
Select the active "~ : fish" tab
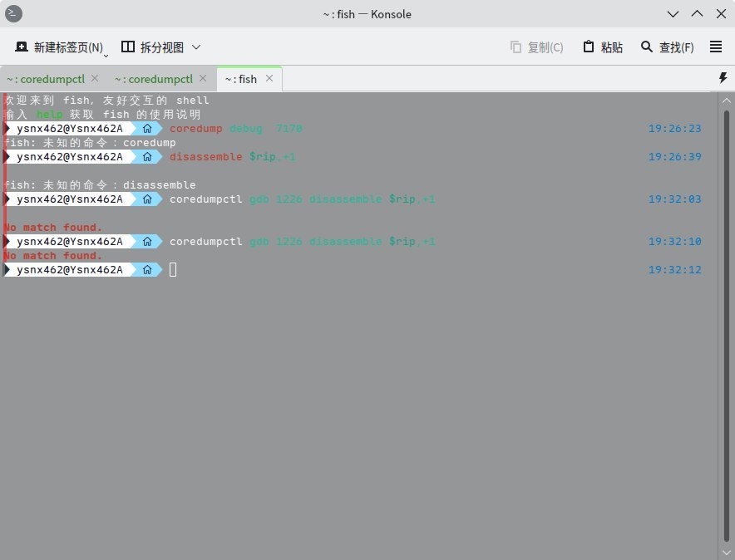[241, 79]
